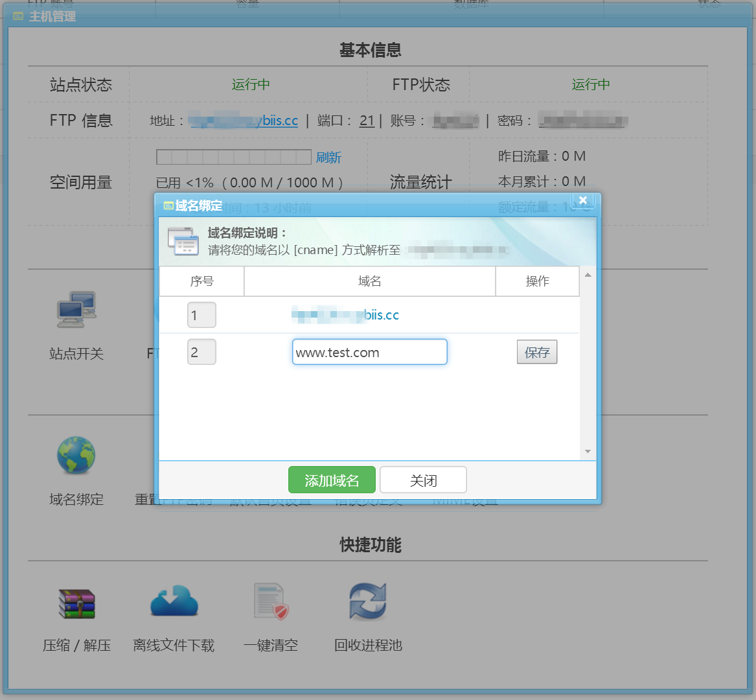Click 回收进程池 refresh arrows icon
The width and height of the screenshot is (756, 700).
[x=368, y=601]
